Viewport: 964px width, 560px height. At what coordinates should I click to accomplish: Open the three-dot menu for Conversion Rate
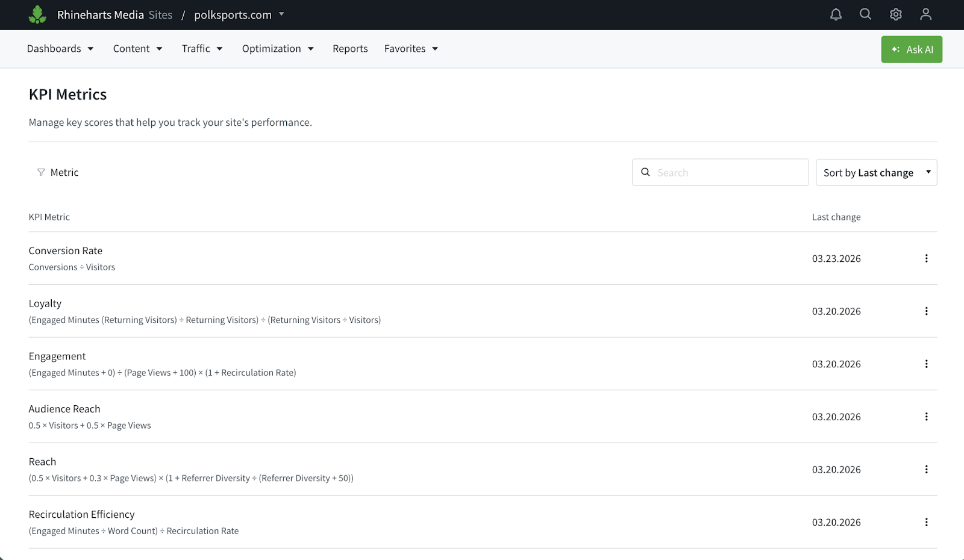click(926, 258)
